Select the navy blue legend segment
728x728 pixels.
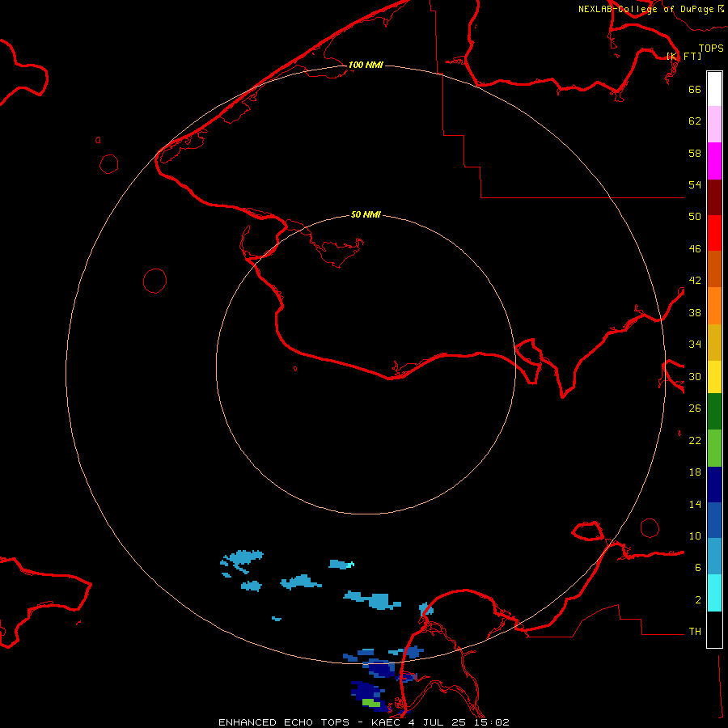[x=714, y=485]
